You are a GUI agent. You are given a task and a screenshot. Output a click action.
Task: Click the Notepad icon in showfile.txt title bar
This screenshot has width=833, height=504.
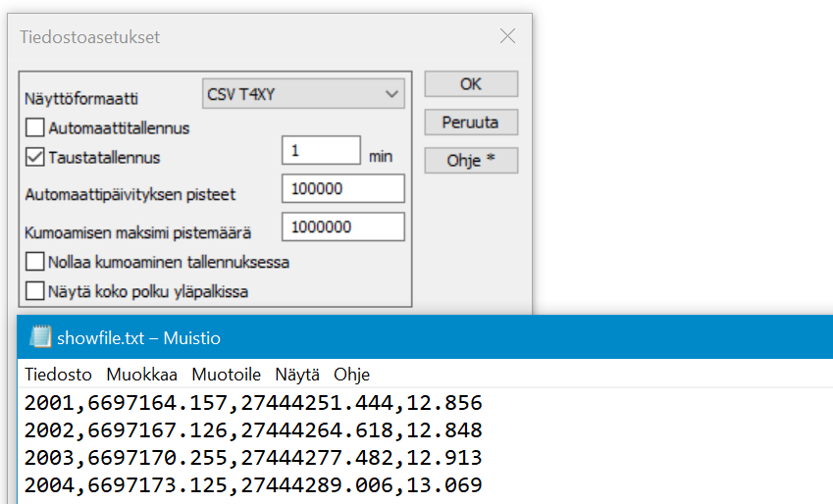click(x=40, y=338)
